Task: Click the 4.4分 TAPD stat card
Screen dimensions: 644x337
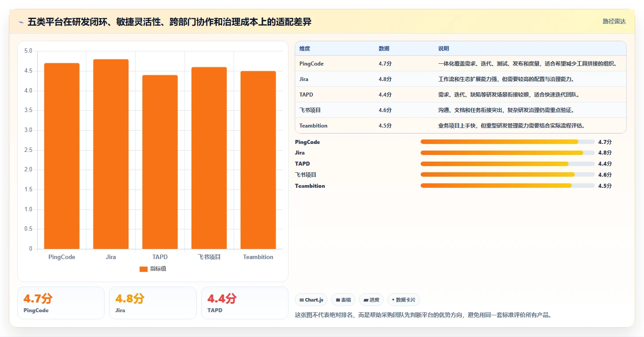Action: (245, 303)
